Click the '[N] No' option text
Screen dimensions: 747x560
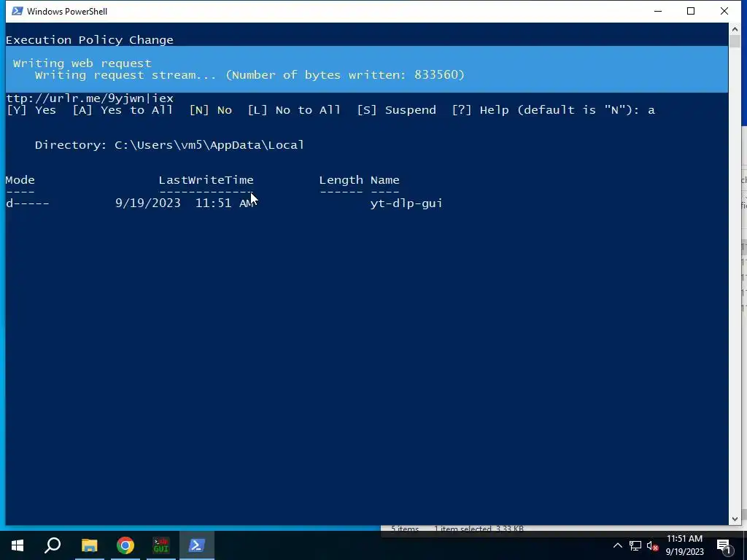pos(211,110)
